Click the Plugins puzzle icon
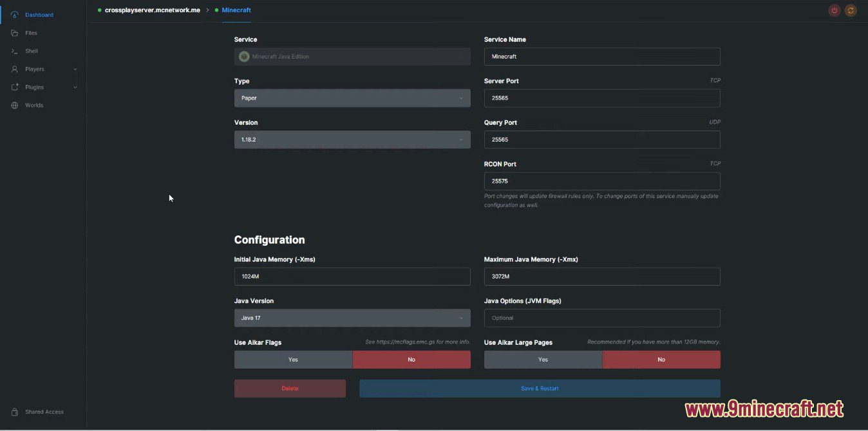The image size is (868, 431). click(x=15, y=87)
